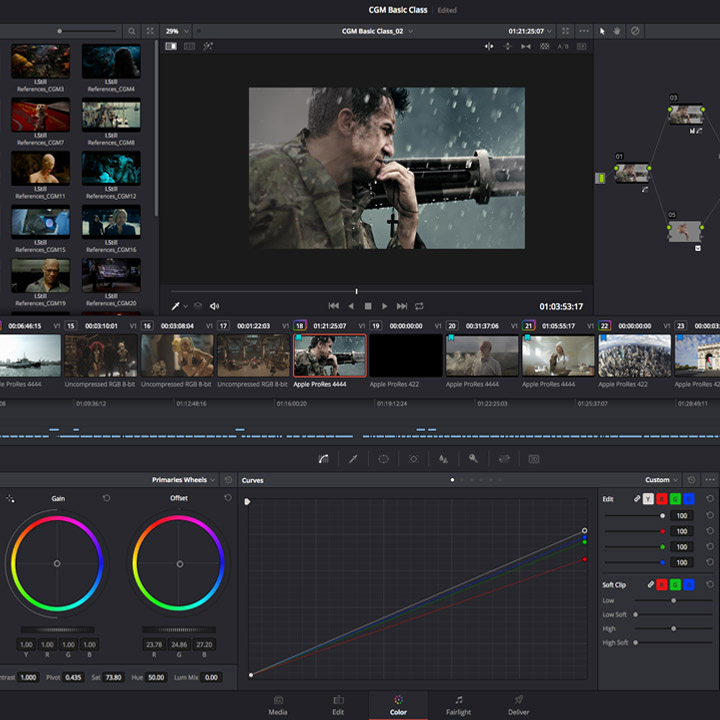
Task: Jump to the last frame button
Action: click(x=402, y=306)
